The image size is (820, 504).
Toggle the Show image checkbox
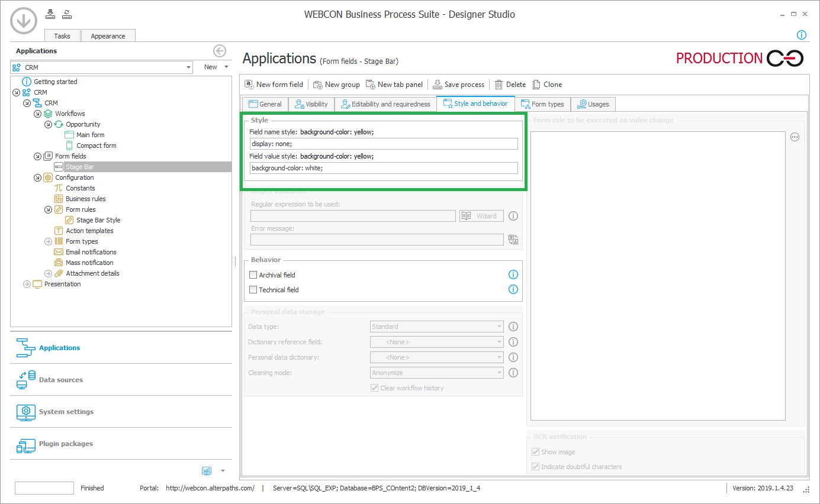point(536,452)
